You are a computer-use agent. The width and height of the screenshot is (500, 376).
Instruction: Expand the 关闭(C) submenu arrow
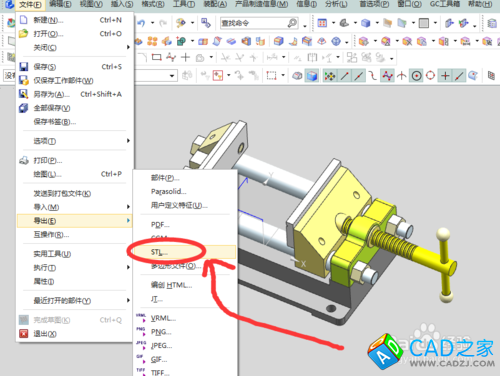click(128, 47)
